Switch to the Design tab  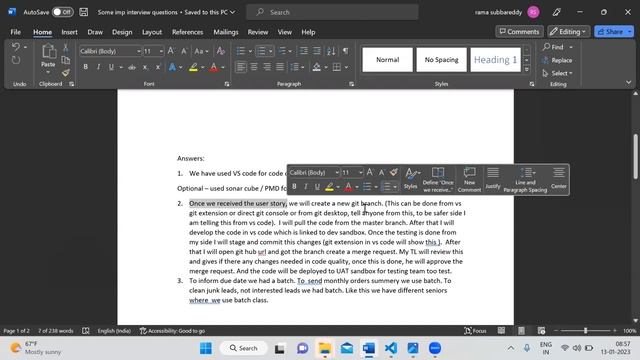click(122, 32)
